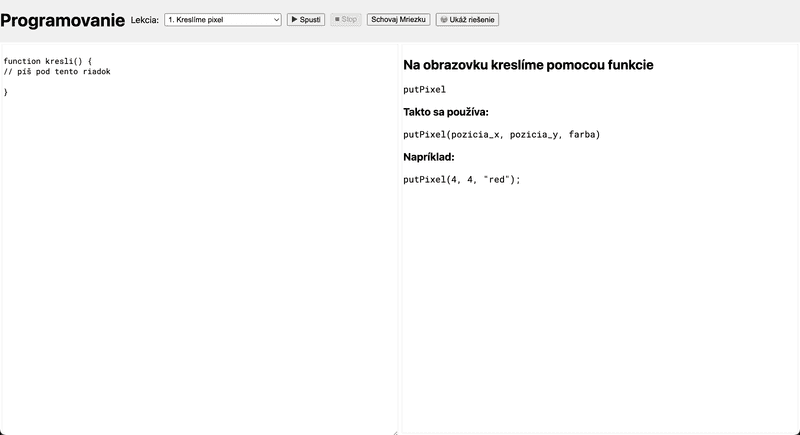
Task: Click the putPixel(pozicia_x, pozicia_y, farba) snippet
Action: [x=502, y=135]
